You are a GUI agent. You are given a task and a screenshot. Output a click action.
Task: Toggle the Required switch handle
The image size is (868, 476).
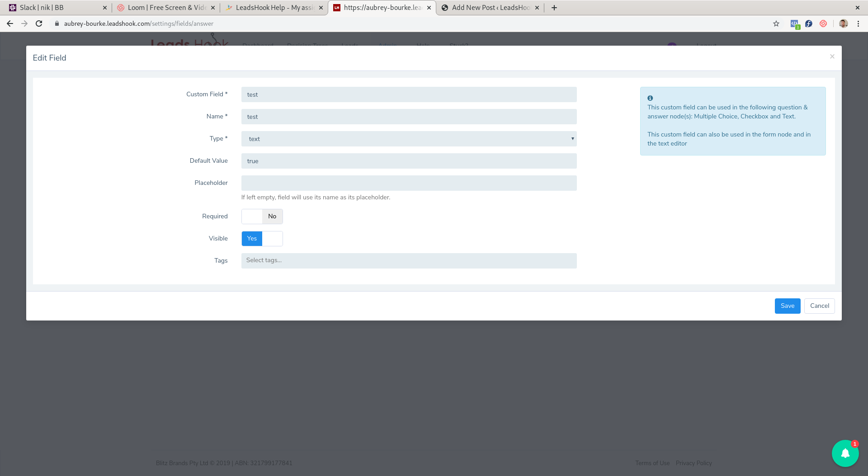point(252,216)
